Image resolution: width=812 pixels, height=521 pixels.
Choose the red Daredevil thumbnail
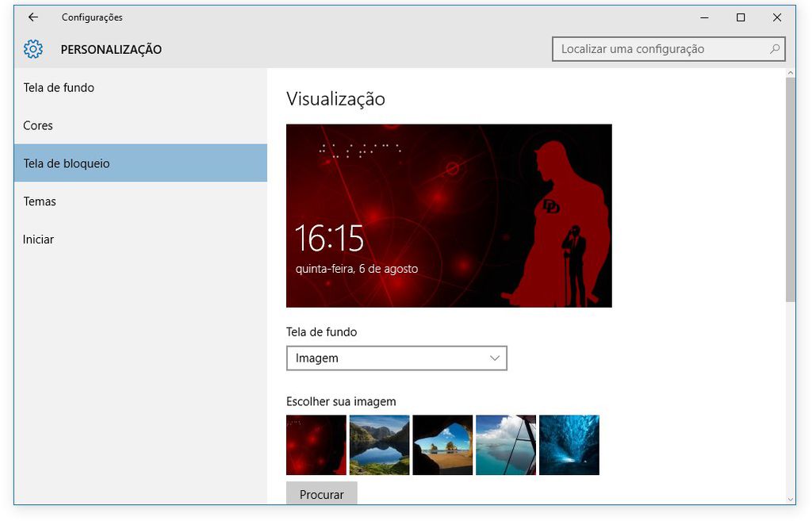(316, 445)
